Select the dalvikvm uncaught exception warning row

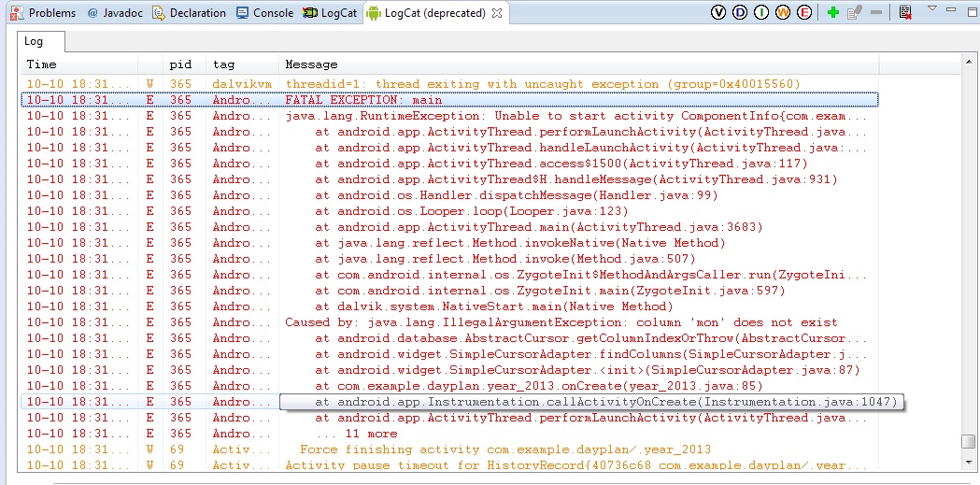(450, 84)
